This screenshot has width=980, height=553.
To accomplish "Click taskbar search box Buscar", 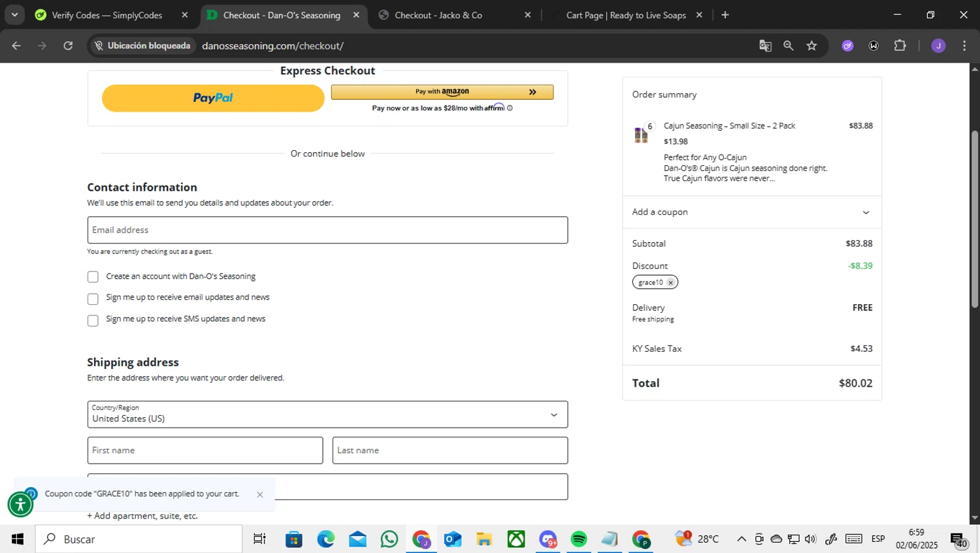I will click(x=139, y=539).
